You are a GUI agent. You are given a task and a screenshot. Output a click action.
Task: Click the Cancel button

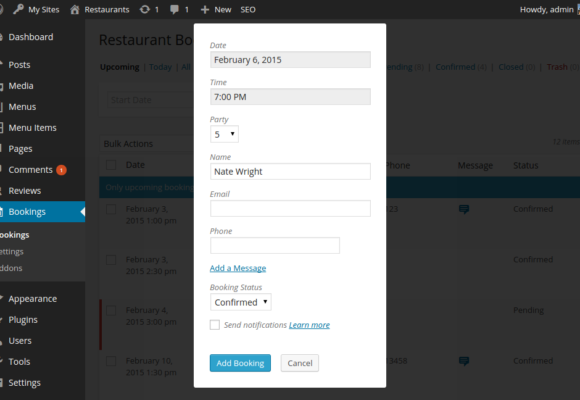pyautogui.click(x=300, y=363)
